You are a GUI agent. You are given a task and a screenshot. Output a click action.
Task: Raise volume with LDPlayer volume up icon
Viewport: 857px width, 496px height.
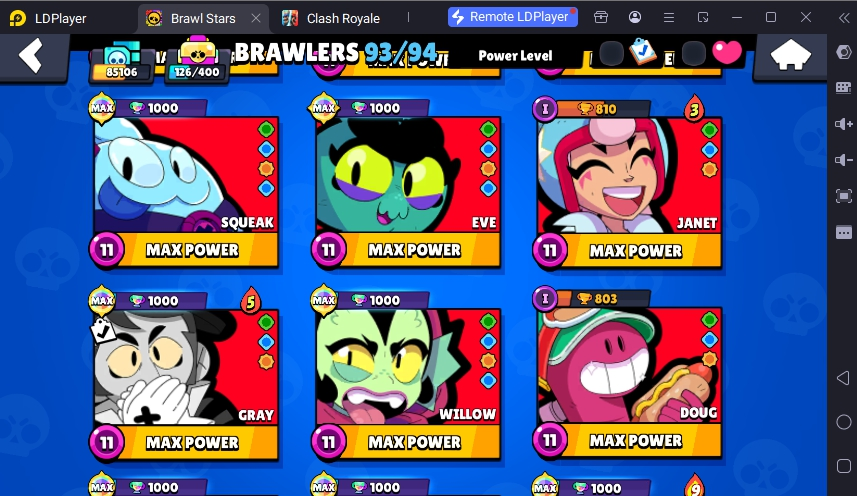(x=843, y=124)
